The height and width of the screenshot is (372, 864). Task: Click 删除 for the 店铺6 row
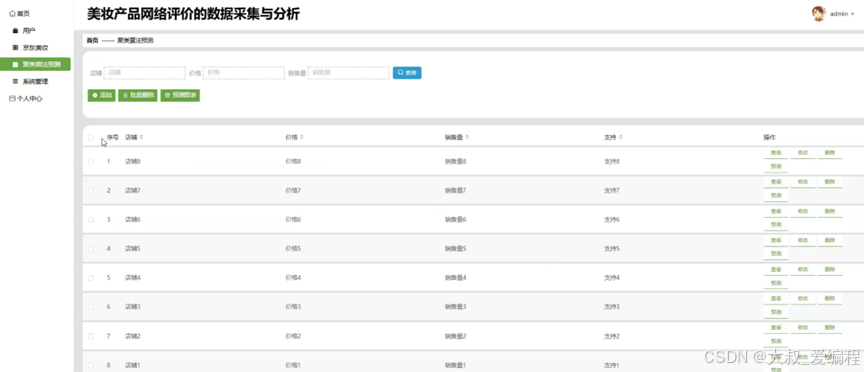(830, 211)
